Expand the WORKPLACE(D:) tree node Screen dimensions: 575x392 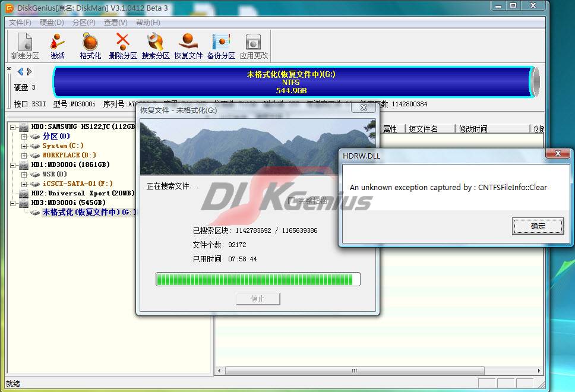point(24,156)
